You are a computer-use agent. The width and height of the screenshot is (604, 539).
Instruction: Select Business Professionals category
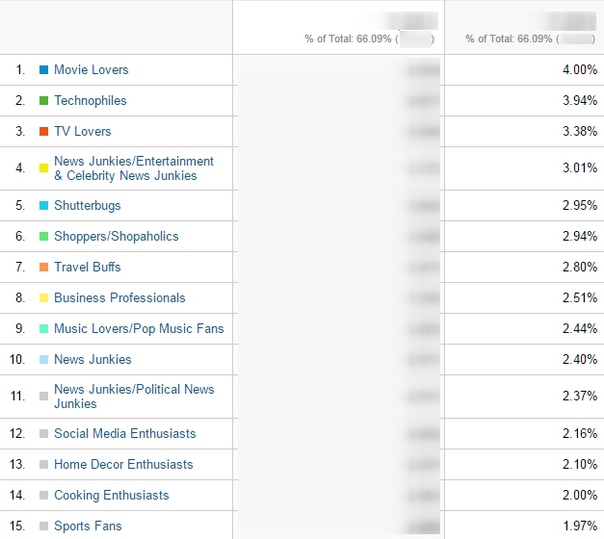[x=119, y=298]
